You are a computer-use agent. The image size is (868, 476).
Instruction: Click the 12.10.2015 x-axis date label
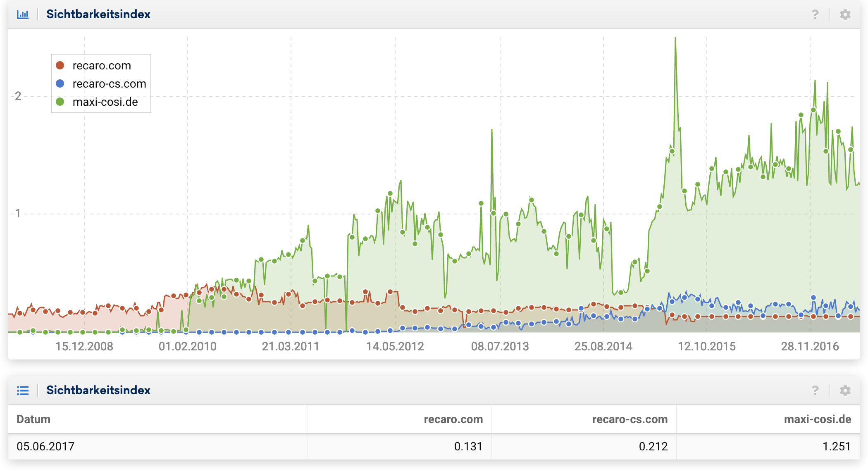[x=706, y=346]
